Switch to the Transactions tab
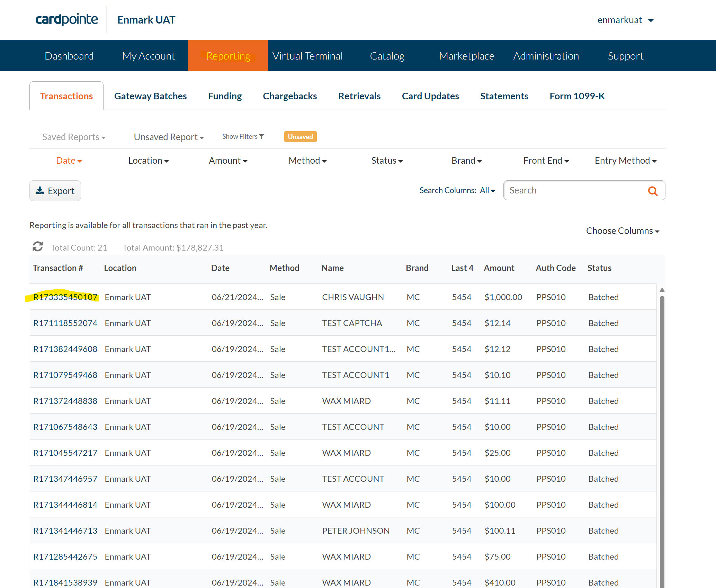 pos(66,96)
